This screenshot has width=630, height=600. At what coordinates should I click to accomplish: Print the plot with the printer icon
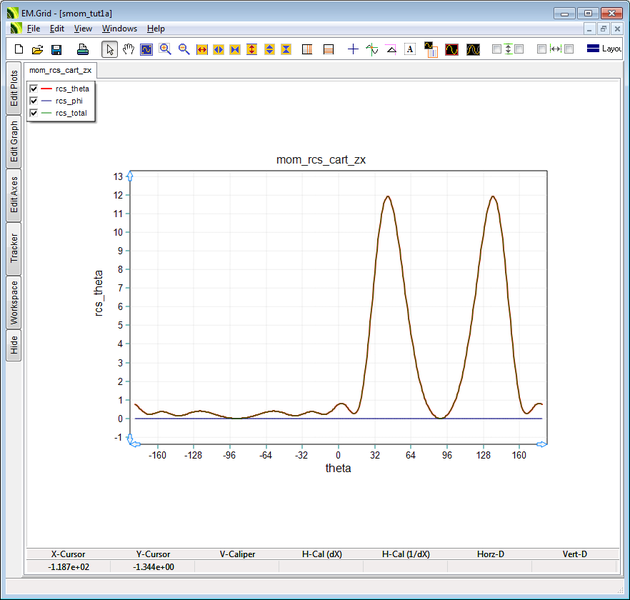point(84,49)
